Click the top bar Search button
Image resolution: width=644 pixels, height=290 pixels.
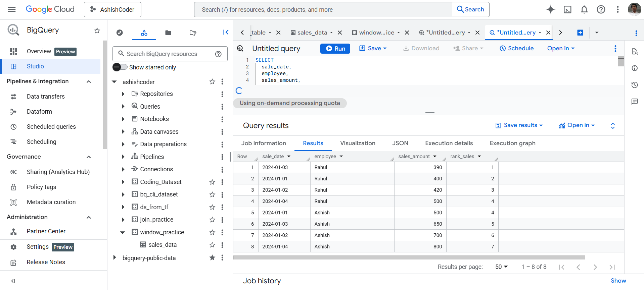pyautogui.click(x=471, y=9)
